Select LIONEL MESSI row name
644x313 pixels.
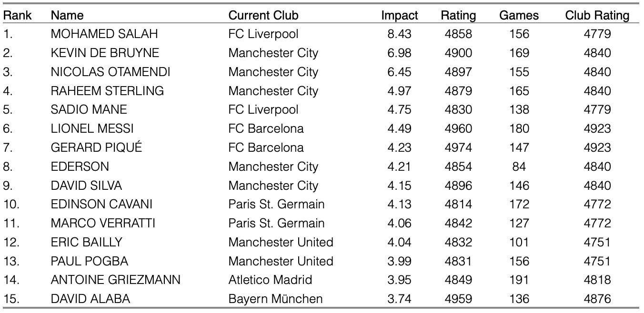(92, 128)
